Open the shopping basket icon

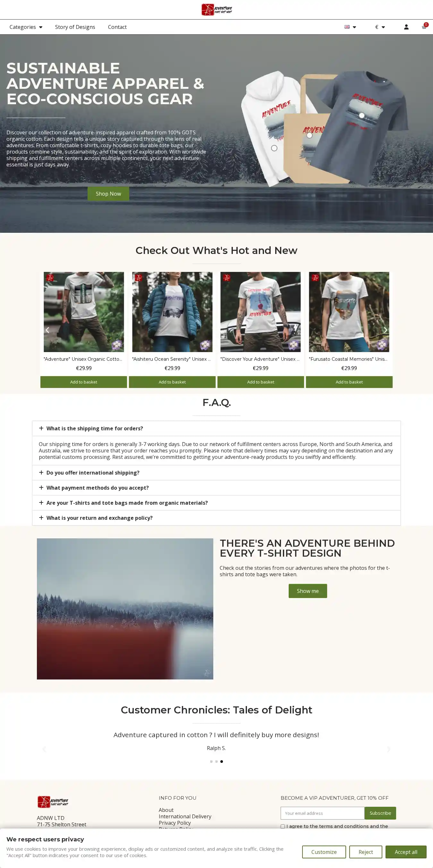[x=424, y=27]
